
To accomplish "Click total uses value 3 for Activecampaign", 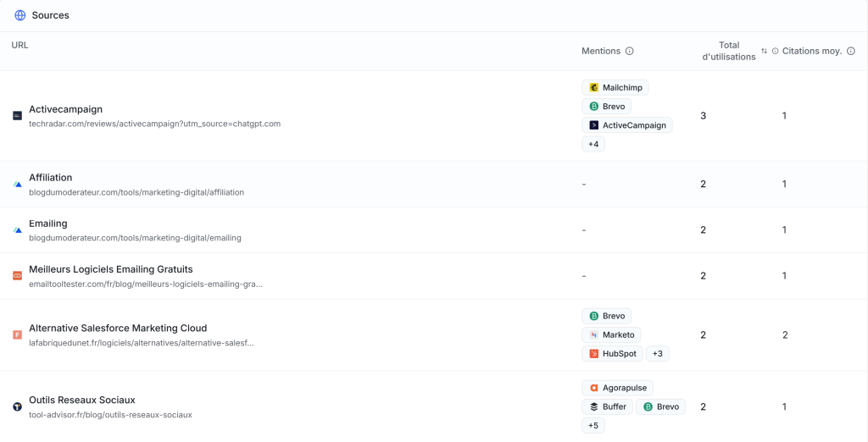I will click(703, 116).
